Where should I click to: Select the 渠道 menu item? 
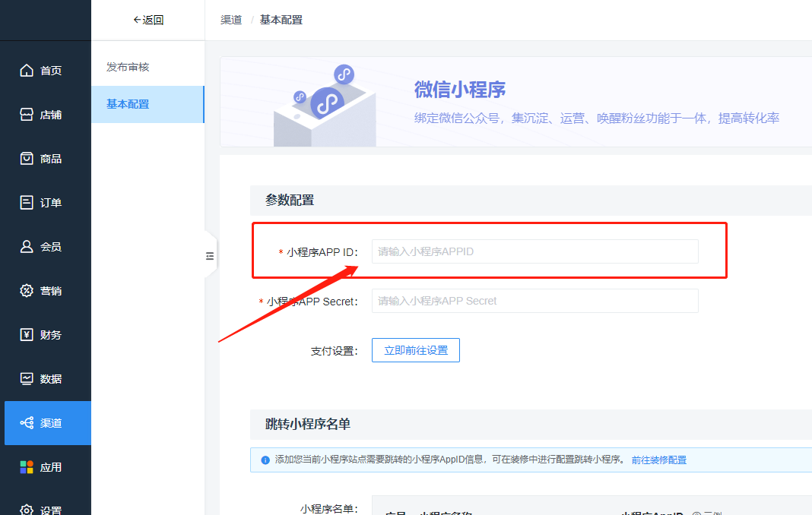coord(48,423)
